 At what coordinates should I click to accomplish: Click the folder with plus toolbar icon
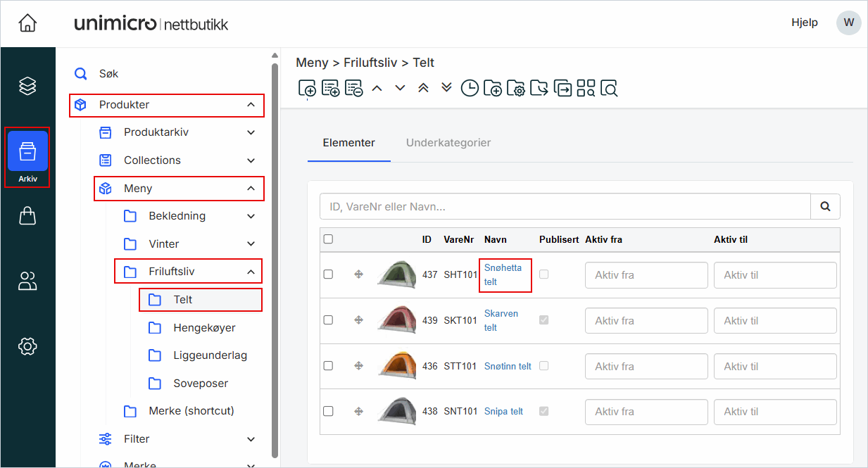pyautogui.click(x=493, y=88)
